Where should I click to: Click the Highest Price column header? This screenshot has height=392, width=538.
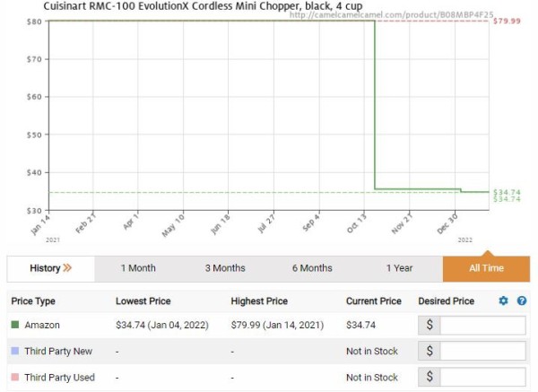pos(259,301)
